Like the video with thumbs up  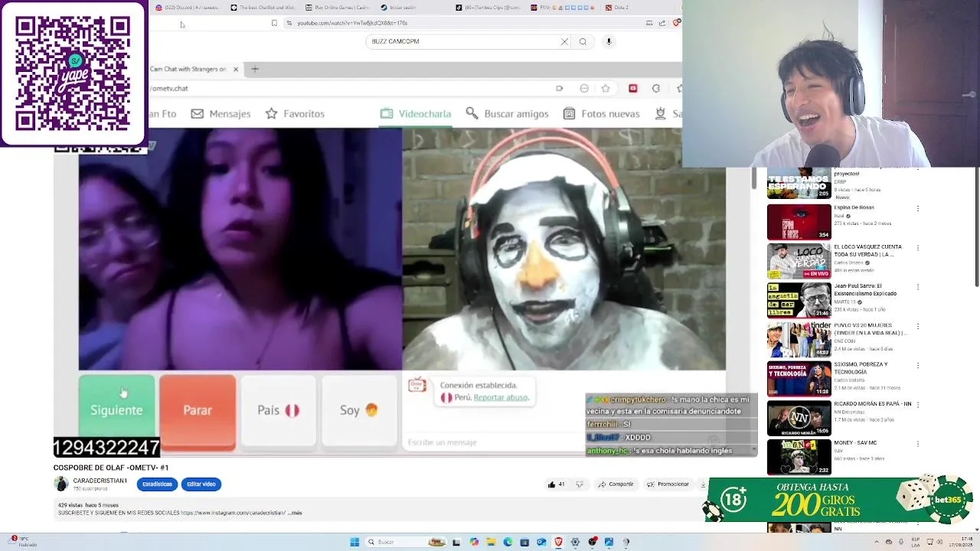556,484
